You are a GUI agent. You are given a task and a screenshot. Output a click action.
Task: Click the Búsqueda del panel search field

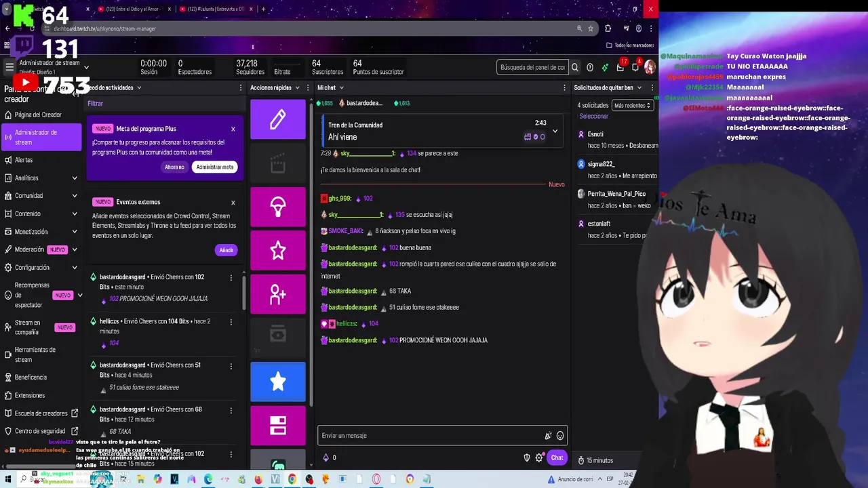(x=532, y=67)
